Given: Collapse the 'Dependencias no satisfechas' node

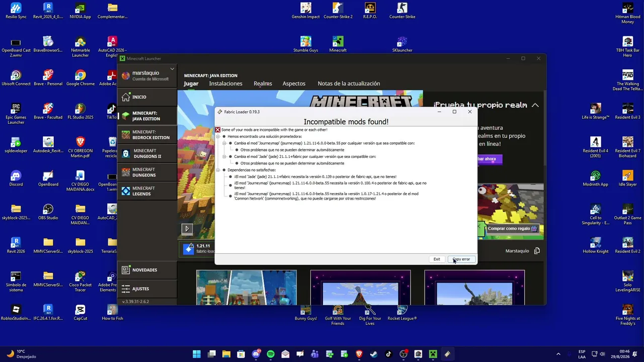Looking at the screenshot, I should click(x=218, y=170).
